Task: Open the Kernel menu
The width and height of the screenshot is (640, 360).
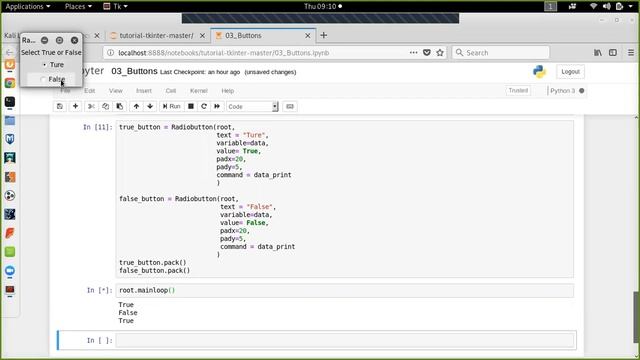Action: 199,91
